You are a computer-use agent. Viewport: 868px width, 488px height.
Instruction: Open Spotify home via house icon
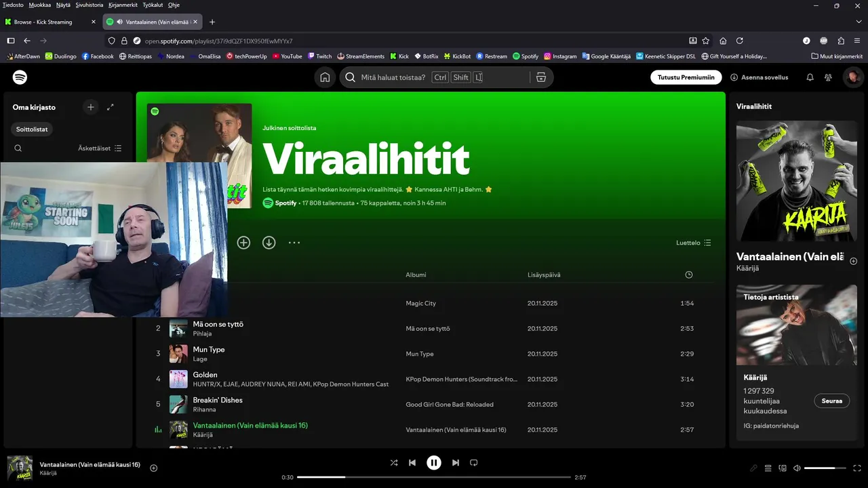(325, 77)
